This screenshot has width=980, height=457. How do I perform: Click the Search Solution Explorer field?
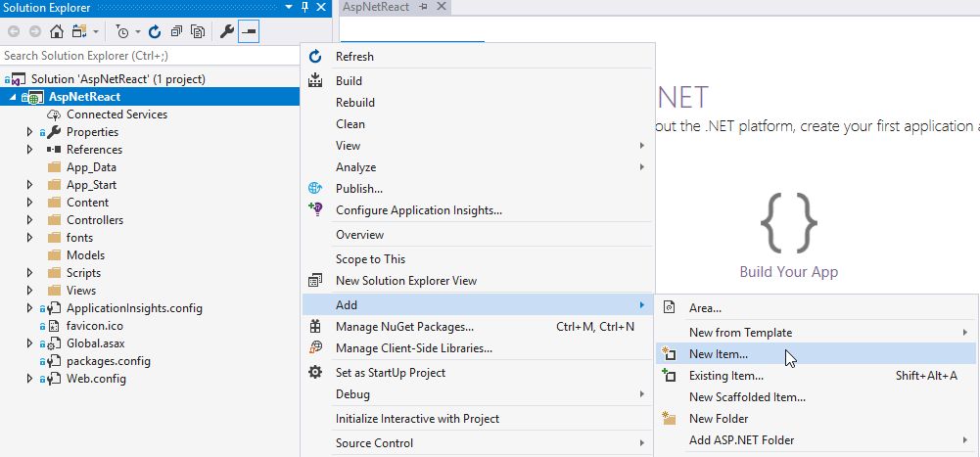click(x=147, y=56)
